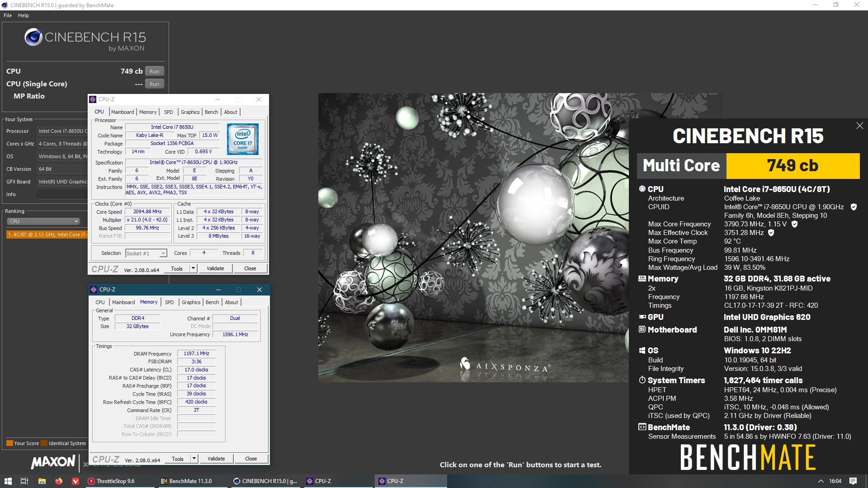Select Mainboard tab in lower CPU-Z window

123,302
